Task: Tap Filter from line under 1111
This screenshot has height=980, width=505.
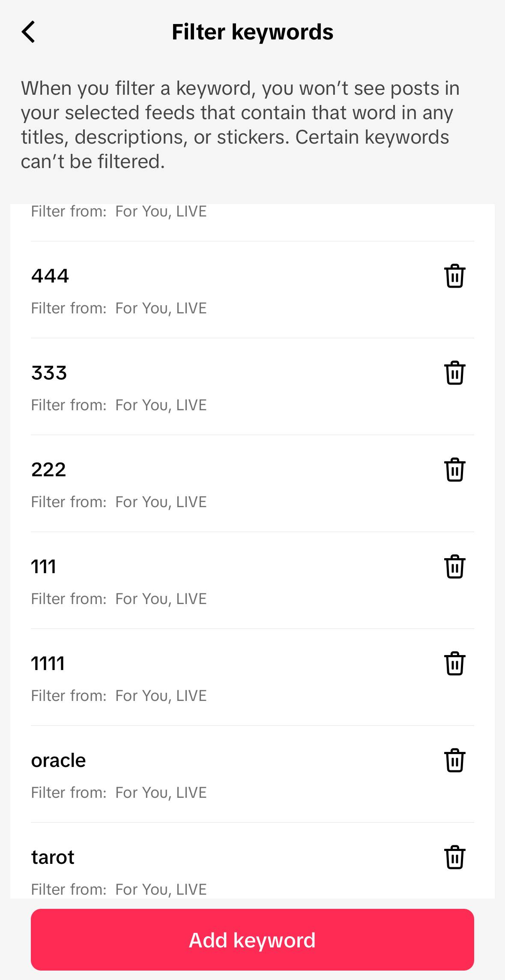Action: point(119,696)
